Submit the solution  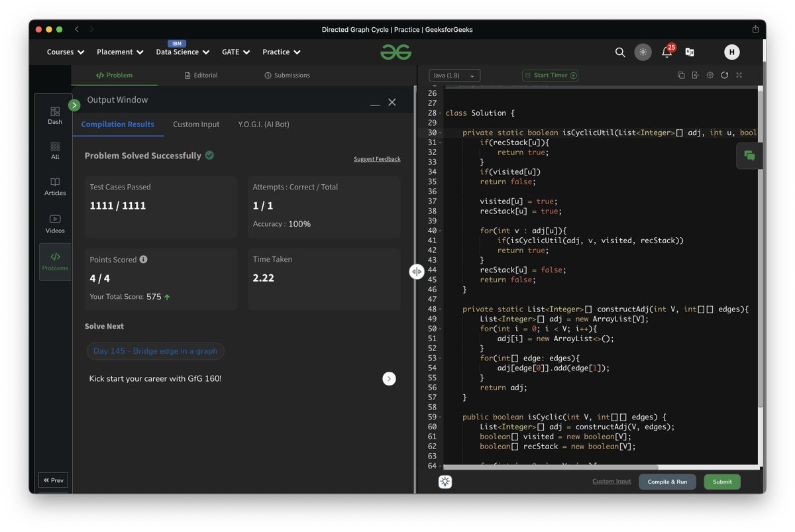click(x=722, y=482)
